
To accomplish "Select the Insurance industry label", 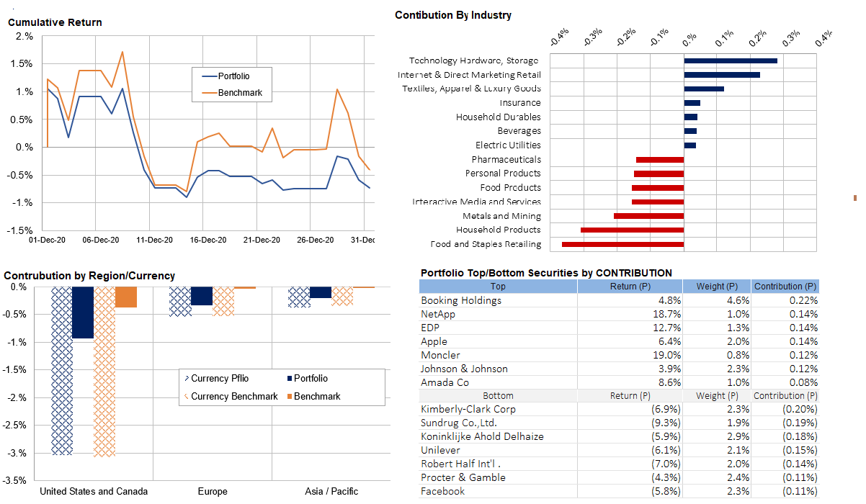I will coord(519,103).
